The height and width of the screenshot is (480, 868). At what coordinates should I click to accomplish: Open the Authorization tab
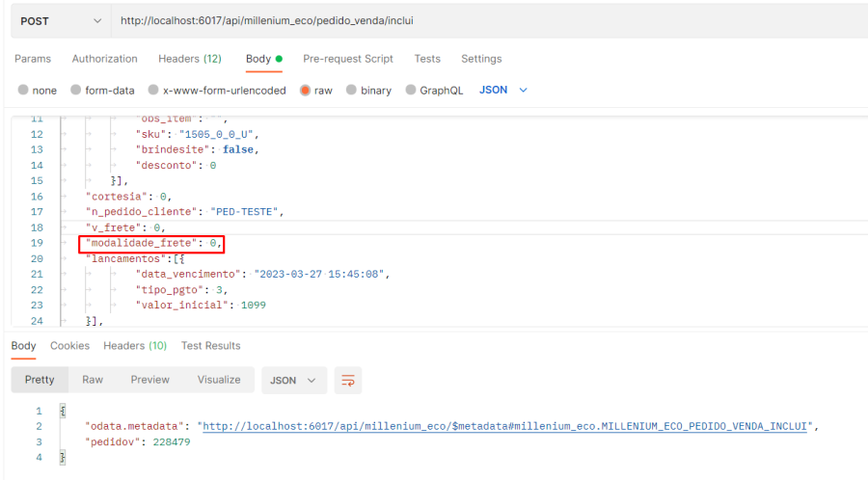click(x=104, y=59)
